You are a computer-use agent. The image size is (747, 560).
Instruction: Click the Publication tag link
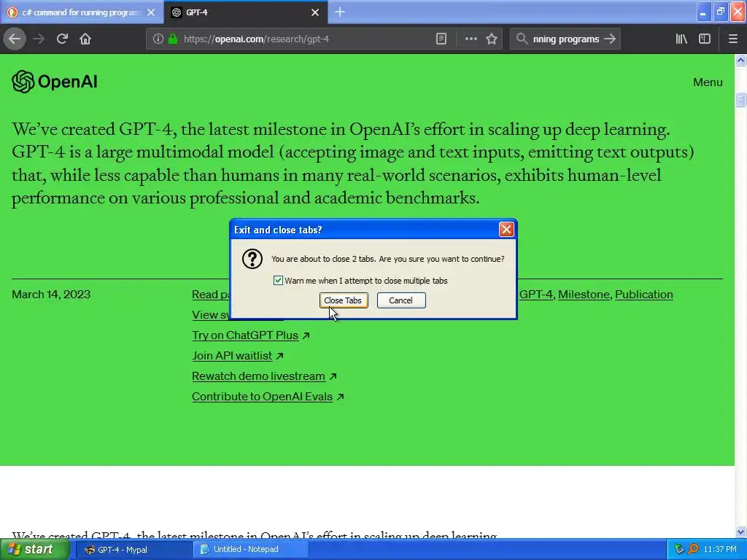click(x=643, y=295)
